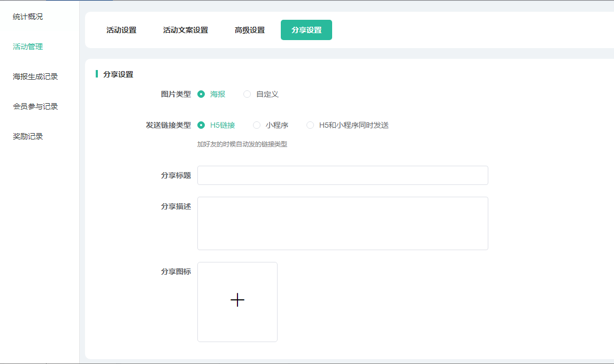This screenshot has height=364, width=614.
Task: Go to the 高级设置 tab
Action: click(x=250, y=30)
